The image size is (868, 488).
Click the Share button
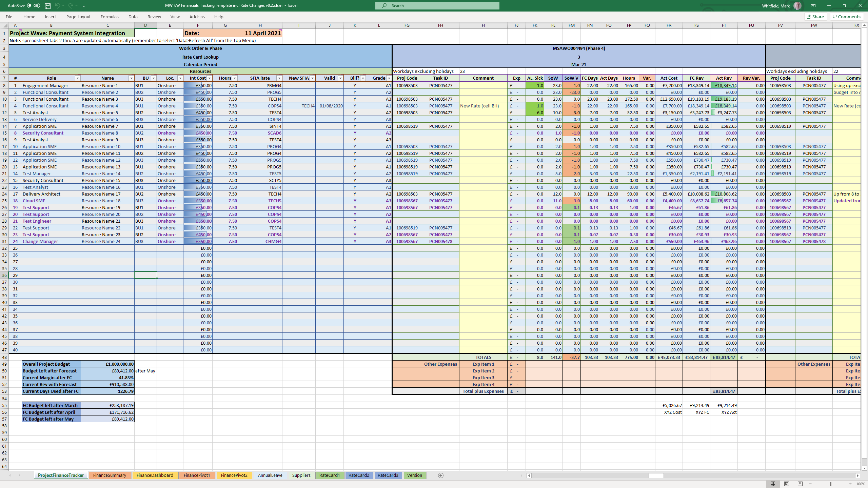[815, 17]
